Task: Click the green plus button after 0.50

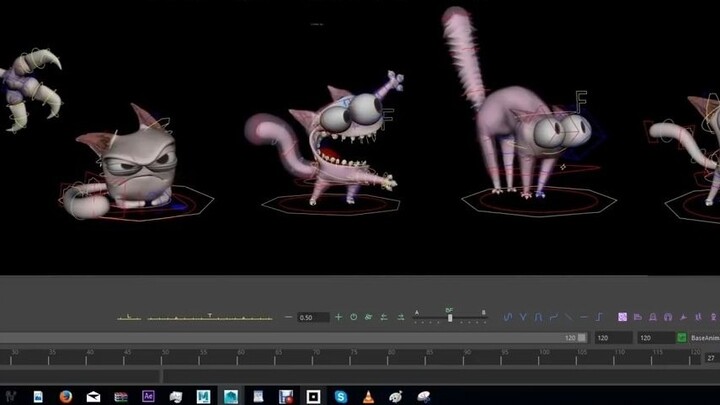Action: (x=338, y=317)
